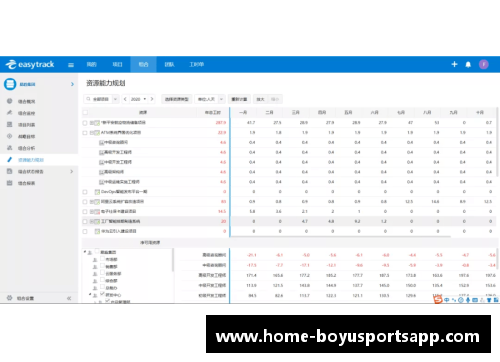Select the 资源能力规划 sidebar item
The image size is (500, 362).
31,160
